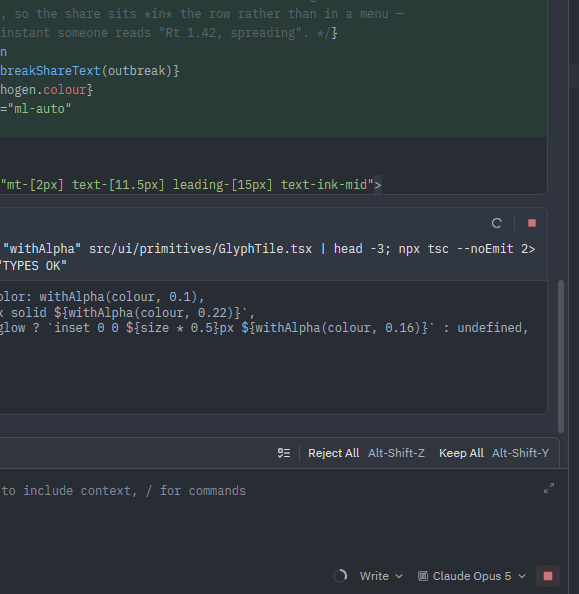The width and height of the screenshot is (579, 594).
Task: Click the inset glow output line ending undefined
Action: [264, 328]
